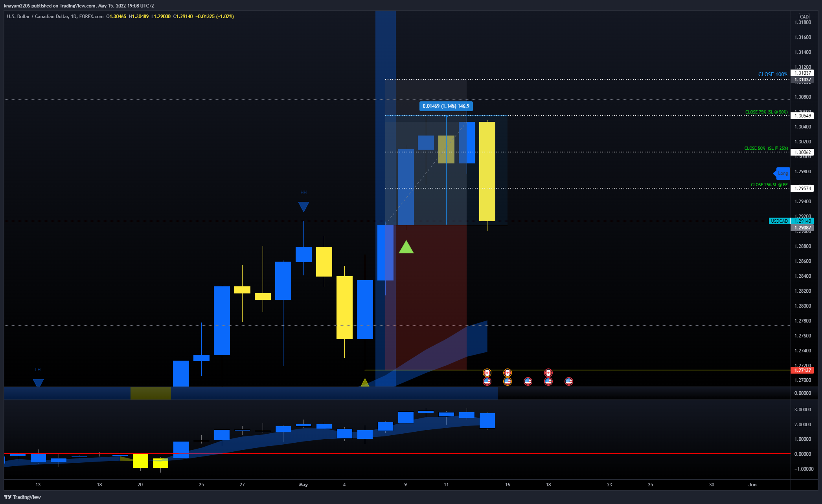Click the USDCAD current price label
The width and height of the screenshot is (822, 504).
coord(779,221)
